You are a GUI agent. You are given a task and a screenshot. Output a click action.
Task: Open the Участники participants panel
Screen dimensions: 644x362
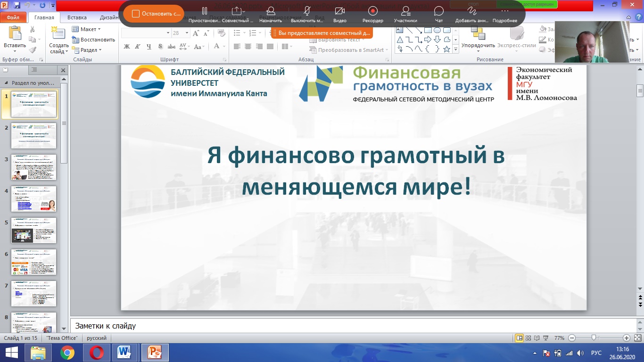pos(405,14)
